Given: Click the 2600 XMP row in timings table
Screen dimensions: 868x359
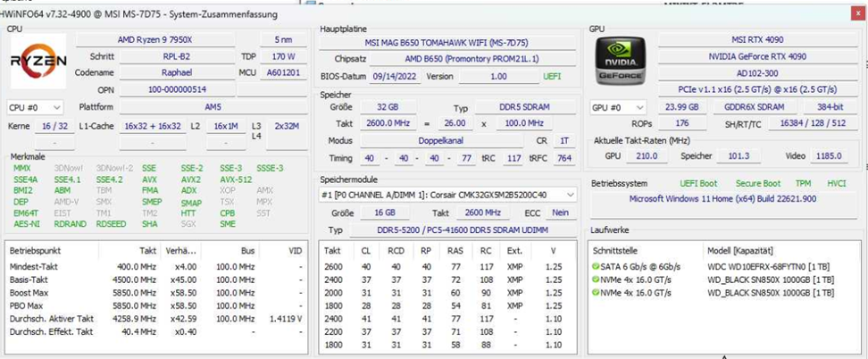Looking at the screenshot, I should 447,266.
